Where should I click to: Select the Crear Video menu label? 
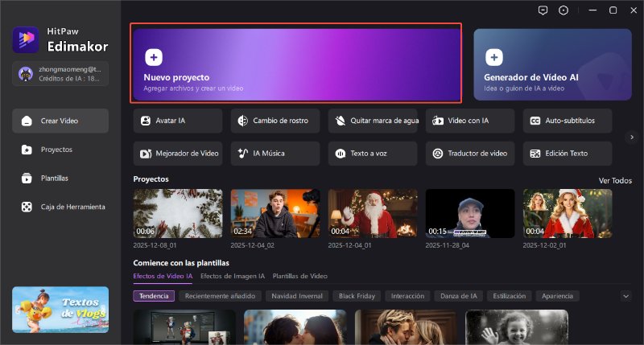coord(60,121)
